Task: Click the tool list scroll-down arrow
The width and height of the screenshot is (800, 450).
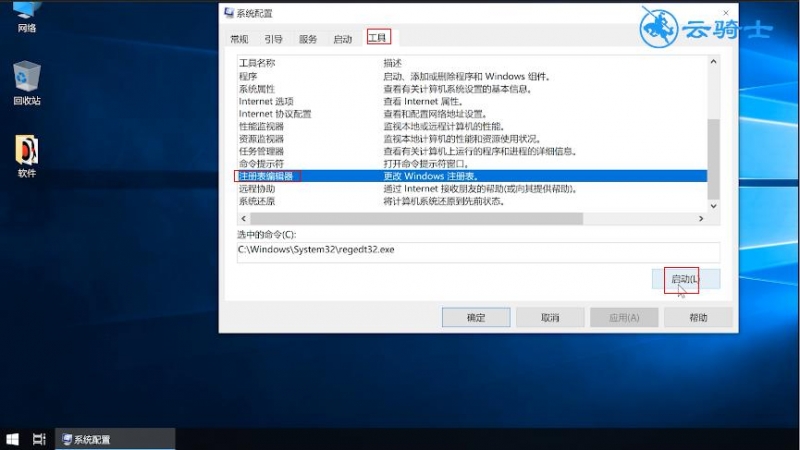Action: click(713, 206)
